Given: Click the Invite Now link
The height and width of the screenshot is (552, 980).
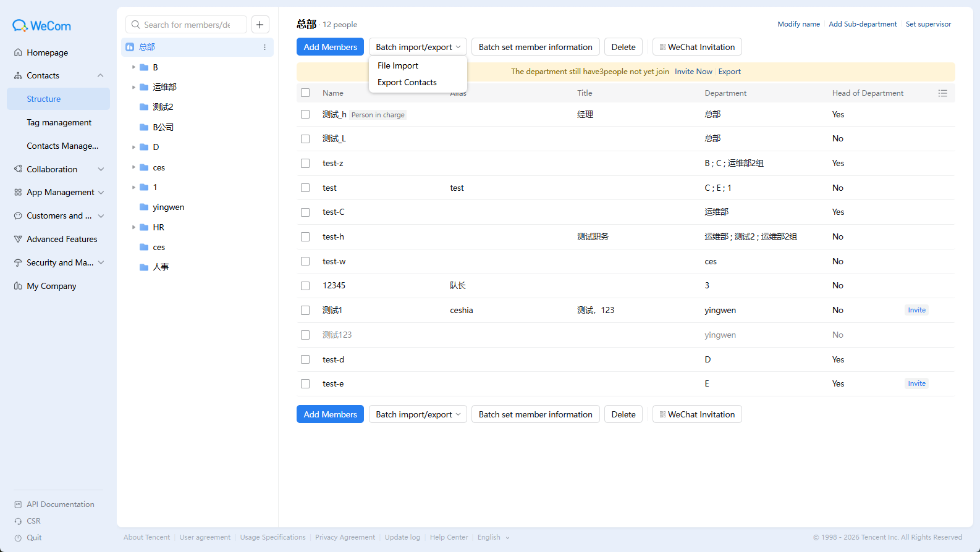Looking at the screenshot, I should click(693, 72).
